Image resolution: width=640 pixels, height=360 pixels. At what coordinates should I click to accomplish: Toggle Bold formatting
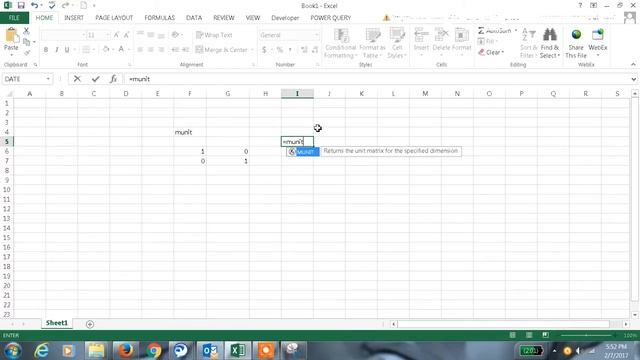click(46, 49)
